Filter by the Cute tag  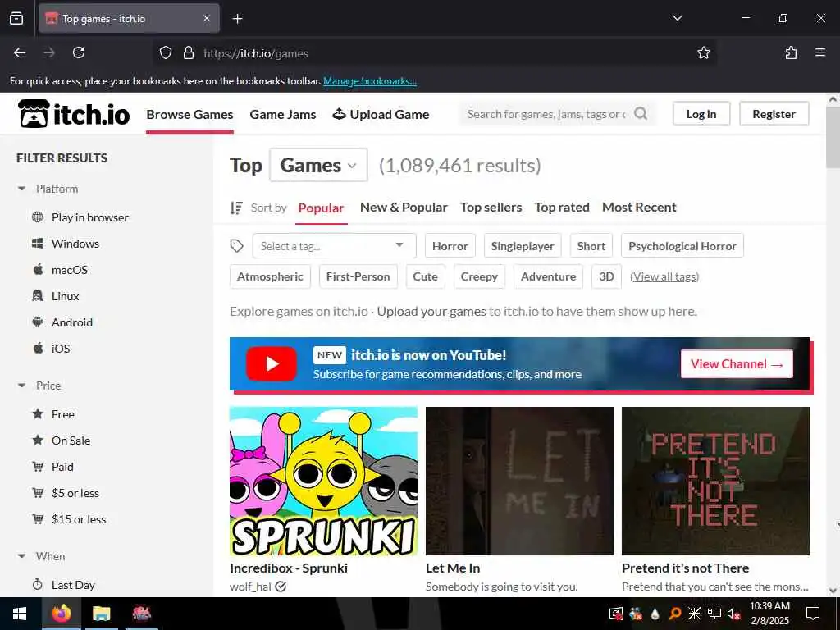click(x=426, y=276)
